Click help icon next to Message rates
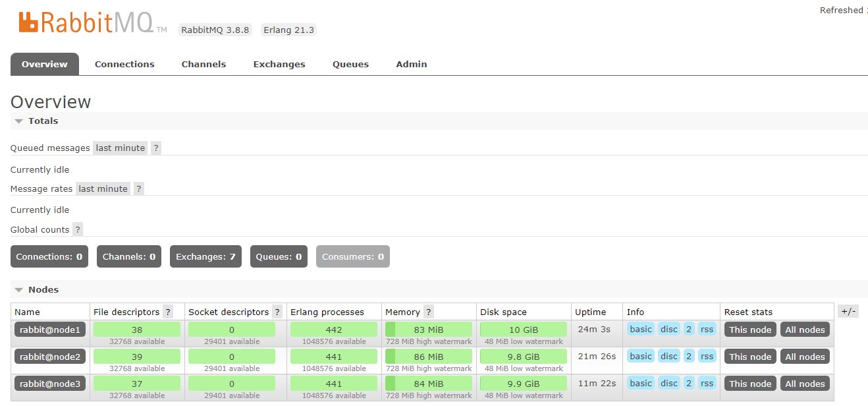The image size is (868, 406). [x=139, y=189]
